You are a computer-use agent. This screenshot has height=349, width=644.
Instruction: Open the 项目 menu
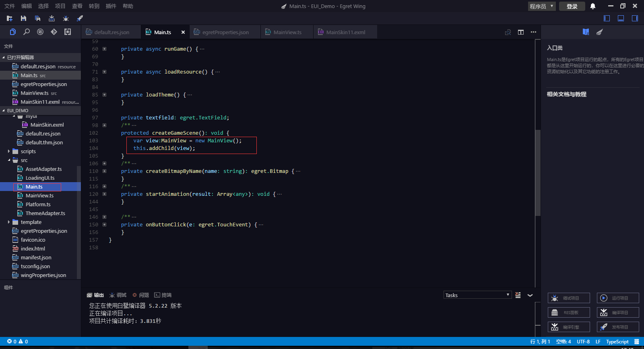click(x=60, y=6)
